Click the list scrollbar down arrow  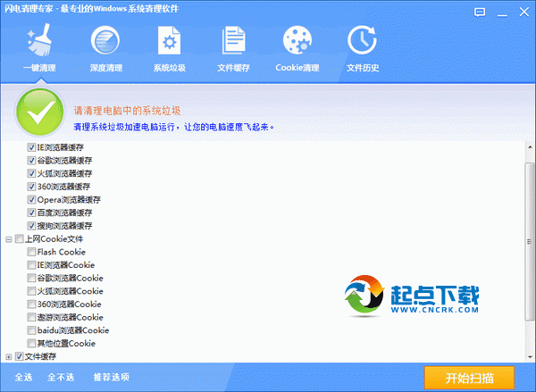click(x=530, y=357)
